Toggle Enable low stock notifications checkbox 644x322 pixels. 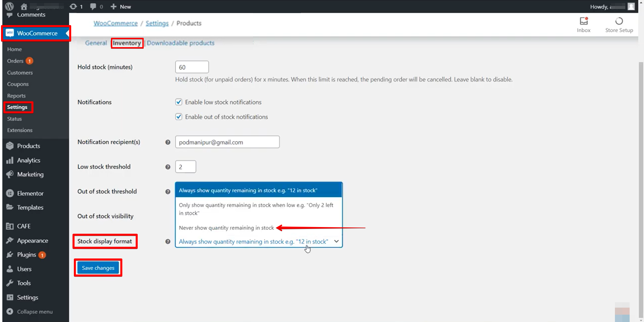[179, 102]
